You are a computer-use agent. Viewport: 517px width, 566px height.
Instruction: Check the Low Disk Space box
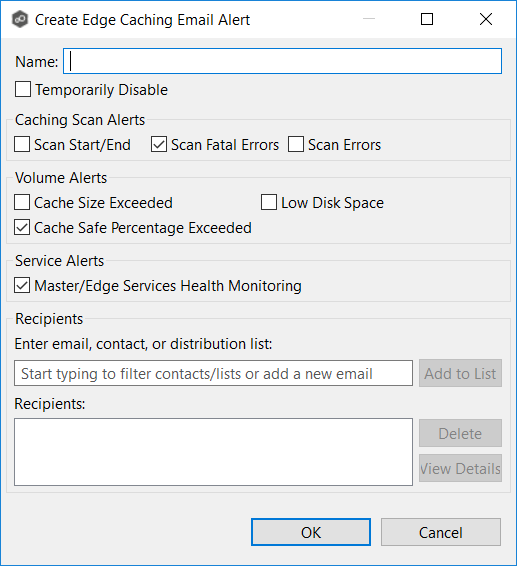[269, 203]
